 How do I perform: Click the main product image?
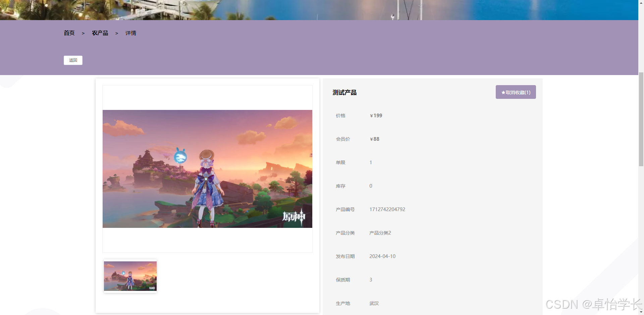click(207, 169)
